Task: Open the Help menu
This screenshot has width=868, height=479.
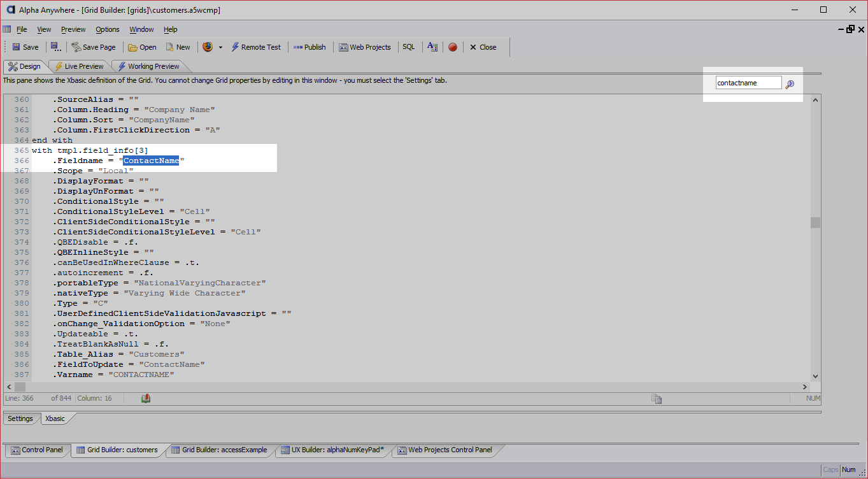Action: pos(170,29)
